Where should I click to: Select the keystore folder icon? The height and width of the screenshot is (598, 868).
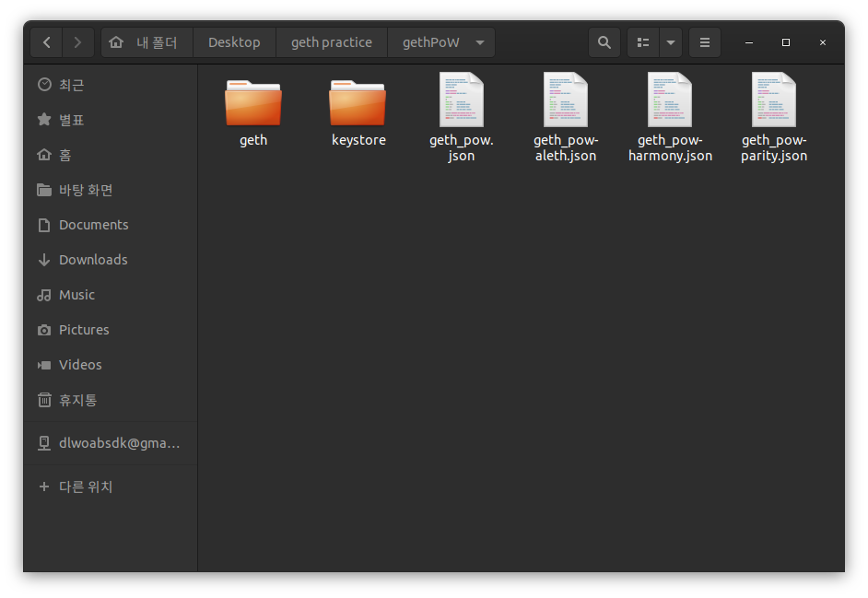click(x=357, y=102)
